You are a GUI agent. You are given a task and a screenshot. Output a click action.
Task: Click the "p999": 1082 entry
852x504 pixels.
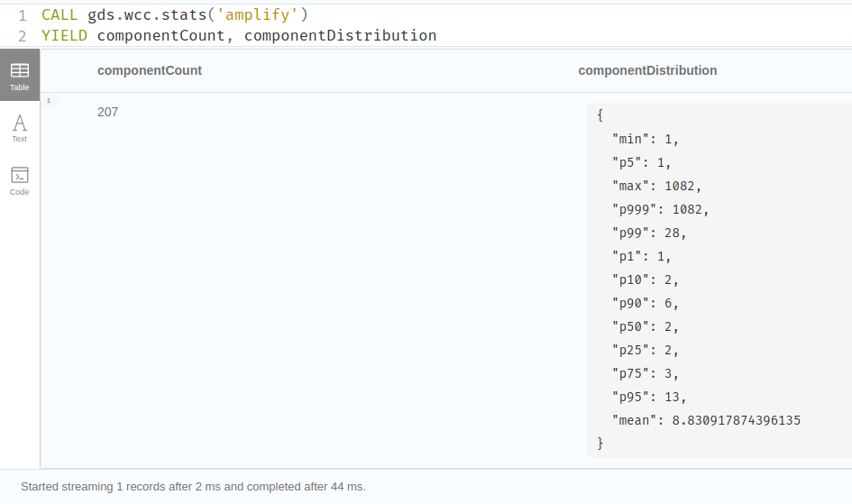tap(661, 209)
